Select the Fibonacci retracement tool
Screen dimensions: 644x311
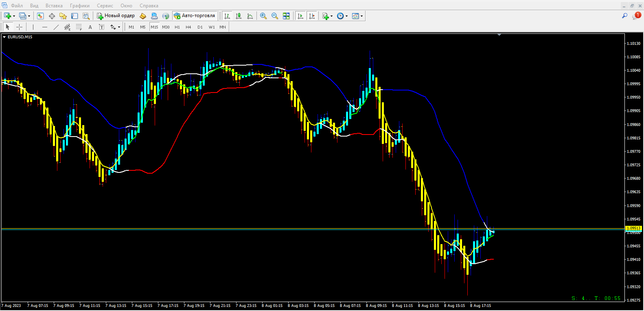pos(79,27)
